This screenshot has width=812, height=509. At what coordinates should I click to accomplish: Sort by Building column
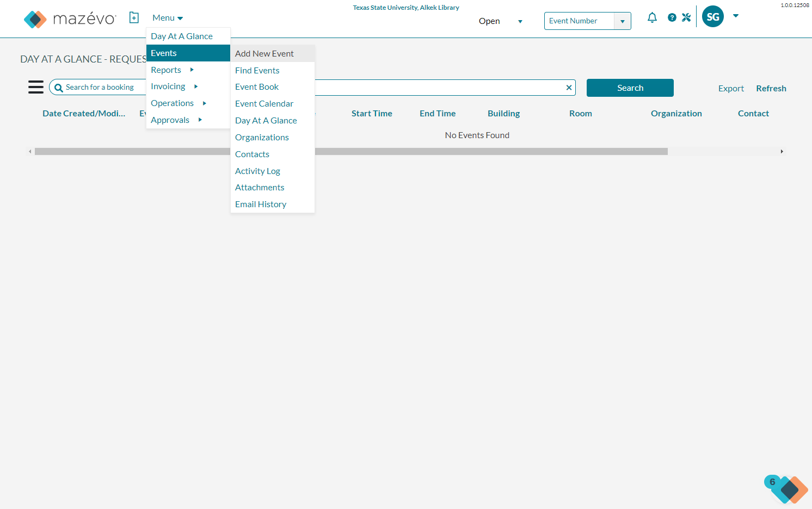tap(504, 113)
